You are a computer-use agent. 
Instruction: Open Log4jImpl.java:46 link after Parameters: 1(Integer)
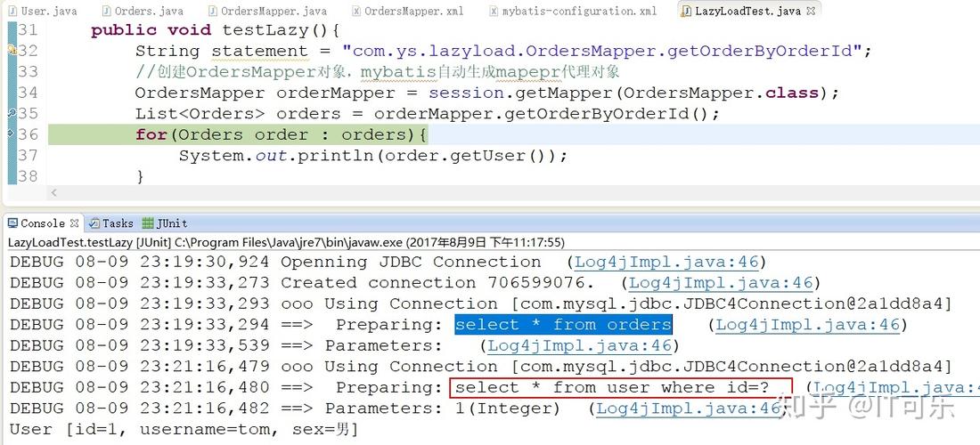click(x=688, y=409)
